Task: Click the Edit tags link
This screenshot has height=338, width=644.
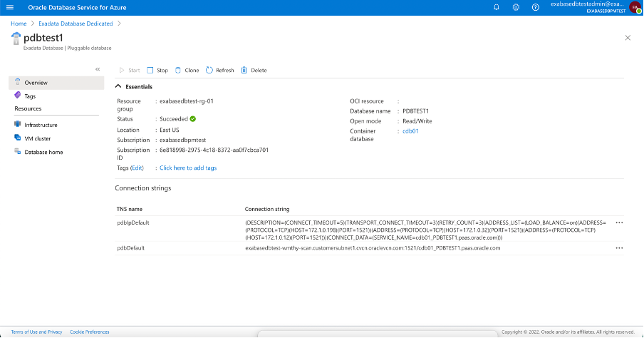Action: point(137,168)
